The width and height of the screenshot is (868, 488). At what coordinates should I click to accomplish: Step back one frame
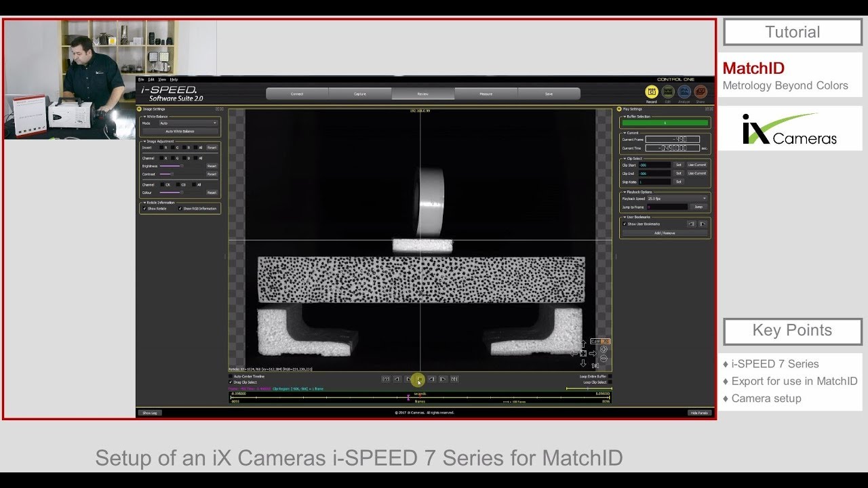pyautogui.click(x=431, y=379)
